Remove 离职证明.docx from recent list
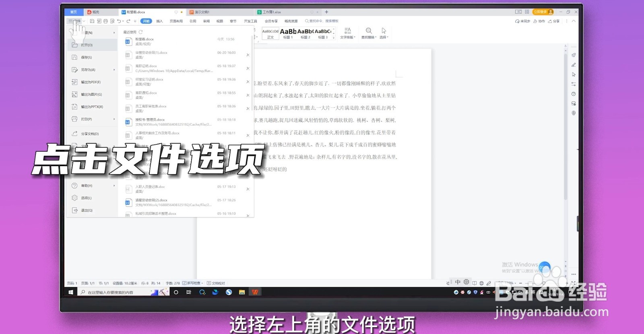 click(x=248, y=68)
